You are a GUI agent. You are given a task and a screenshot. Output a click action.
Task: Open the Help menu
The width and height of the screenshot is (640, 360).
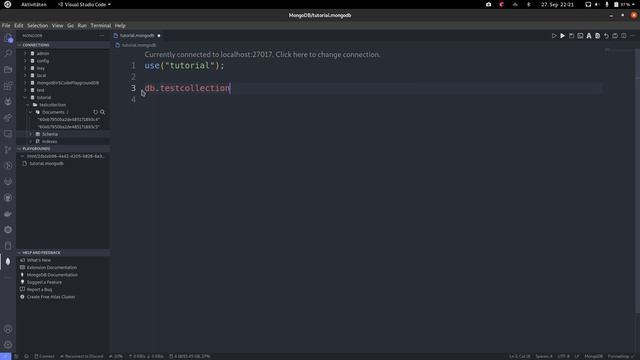tap(120, 25)
